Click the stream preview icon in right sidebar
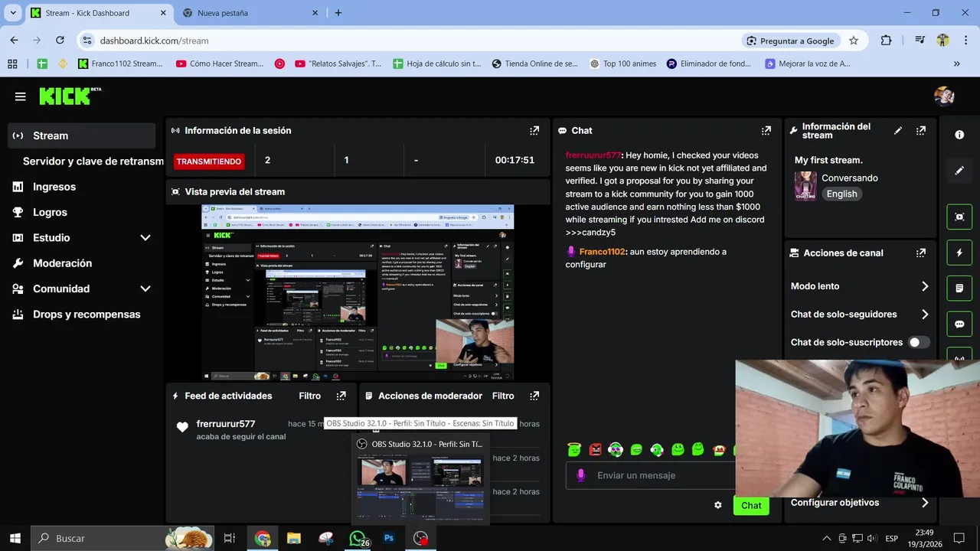 (x=959, y=217)
